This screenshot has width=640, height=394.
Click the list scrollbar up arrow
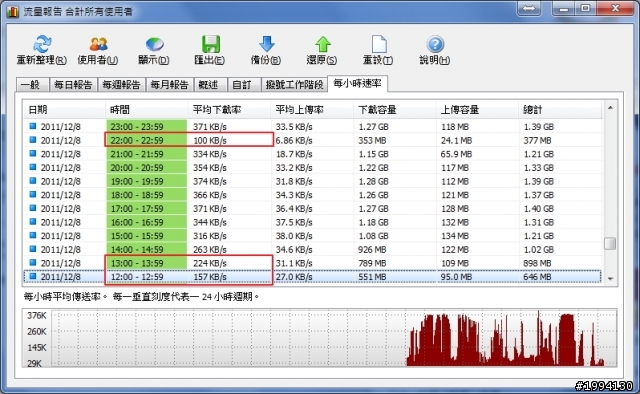[610, 108]
